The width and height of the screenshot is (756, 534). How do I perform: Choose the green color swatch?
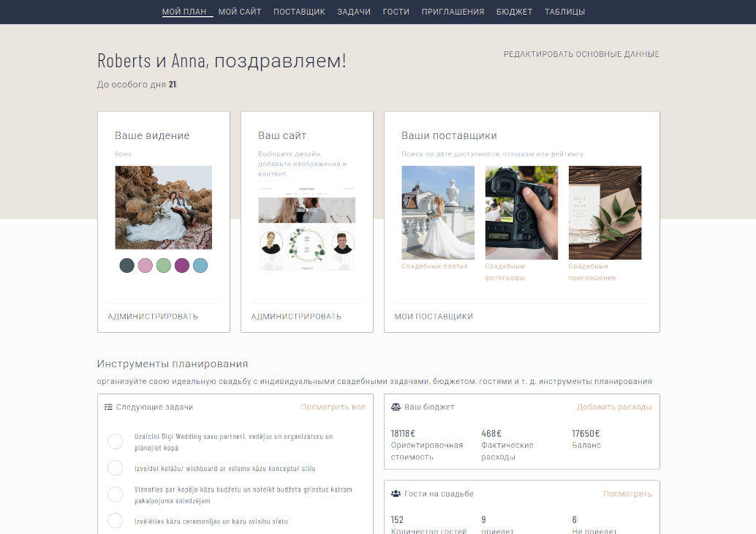[x=164, y=266]
